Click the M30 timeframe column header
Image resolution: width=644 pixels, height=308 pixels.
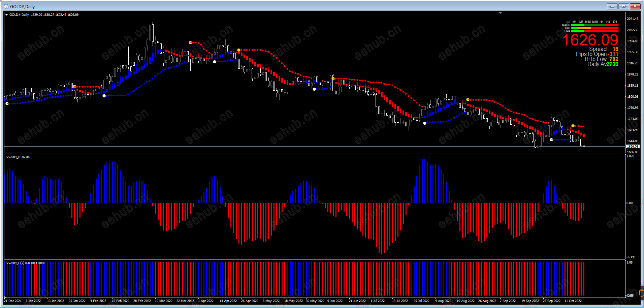(595, 22)
